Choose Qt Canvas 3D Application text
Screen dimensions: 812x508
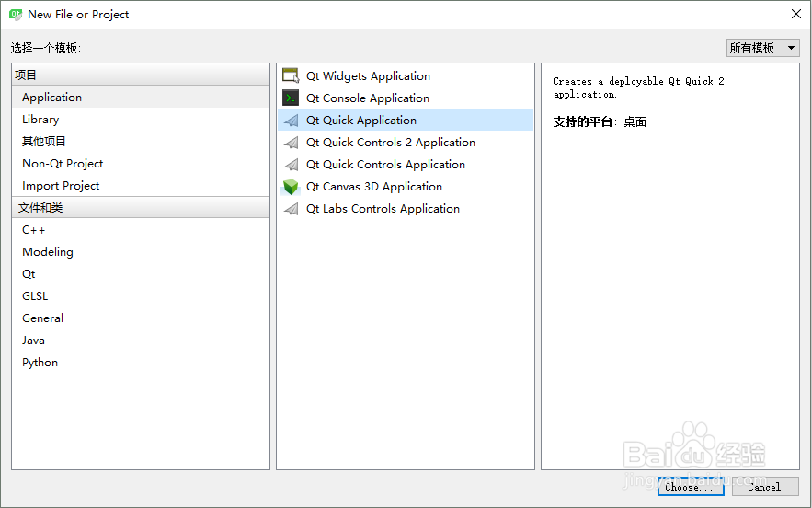click(374, 187)
